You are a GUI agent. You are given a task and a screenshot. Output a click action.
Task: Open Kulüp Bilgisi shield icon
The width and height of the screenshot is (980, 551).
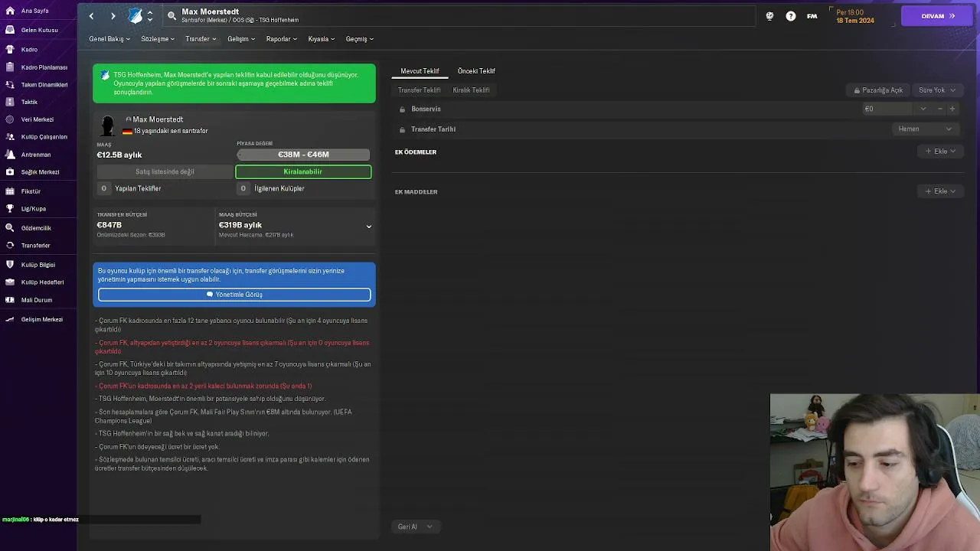(x=10, y=265)
